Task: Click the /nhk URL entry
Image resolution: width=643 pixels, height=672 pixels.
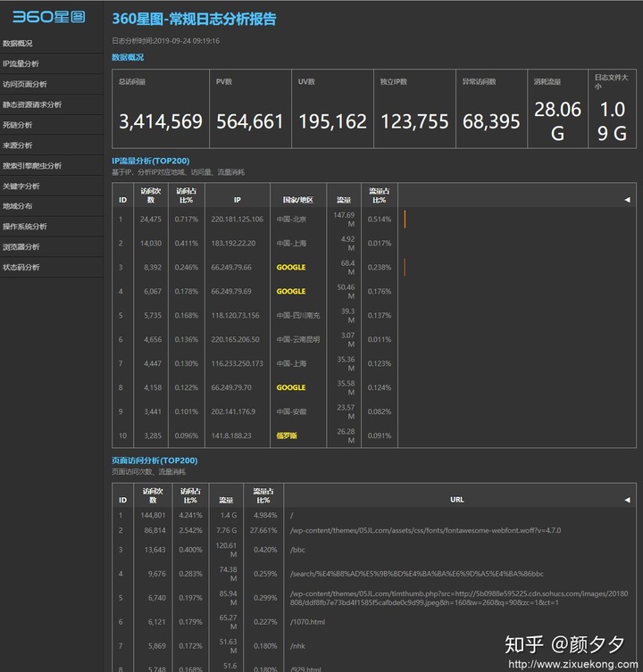Action: tap(297, 646)
